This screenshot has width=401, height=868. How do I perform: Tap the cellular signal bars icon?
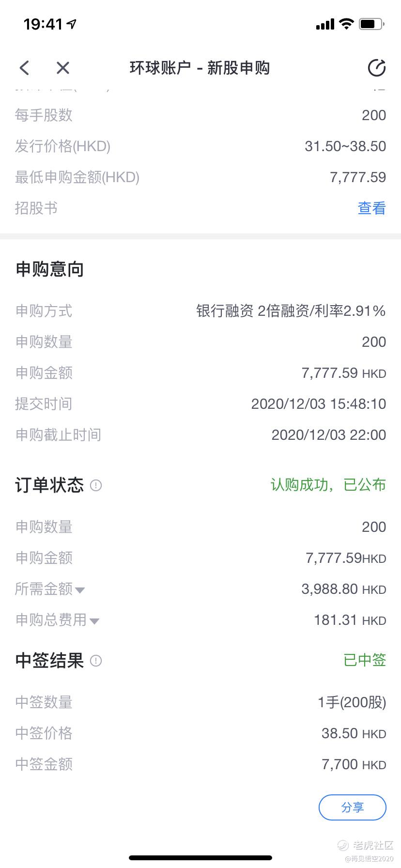coord(325,24)
